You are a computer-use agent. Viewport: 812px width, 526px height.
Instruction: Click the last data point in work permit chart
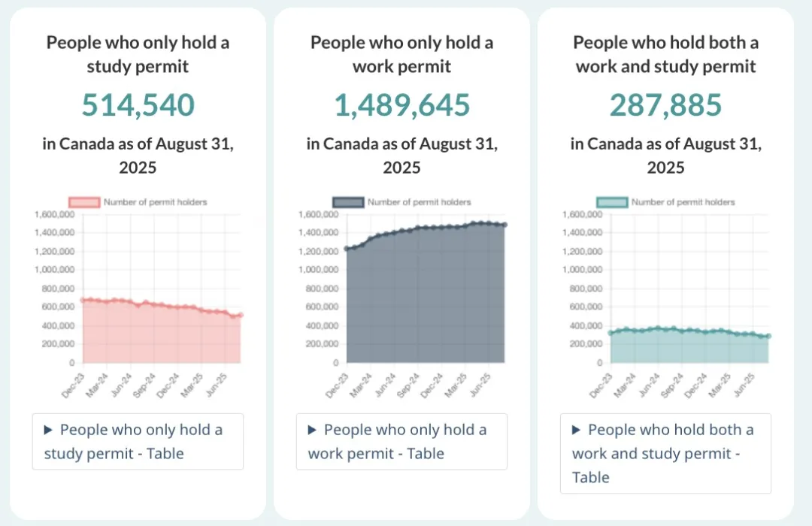coord(504,225)
